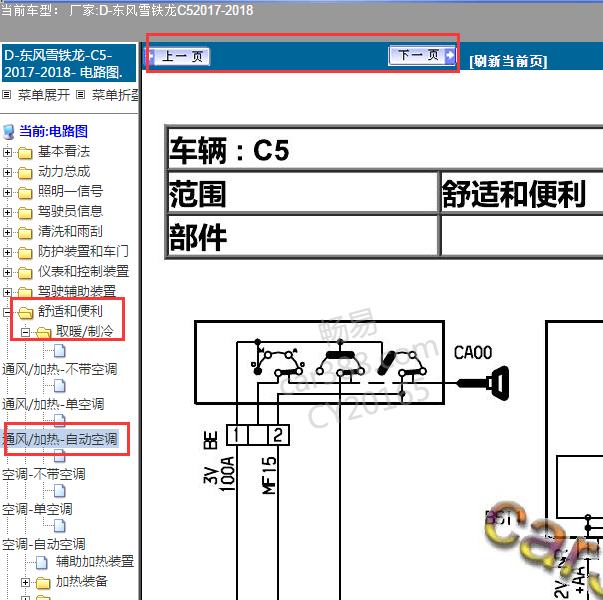Screen dimensions: 603x600
Task: Expand the 仪表和控制装置 tree node
Action: coord(7,272)
